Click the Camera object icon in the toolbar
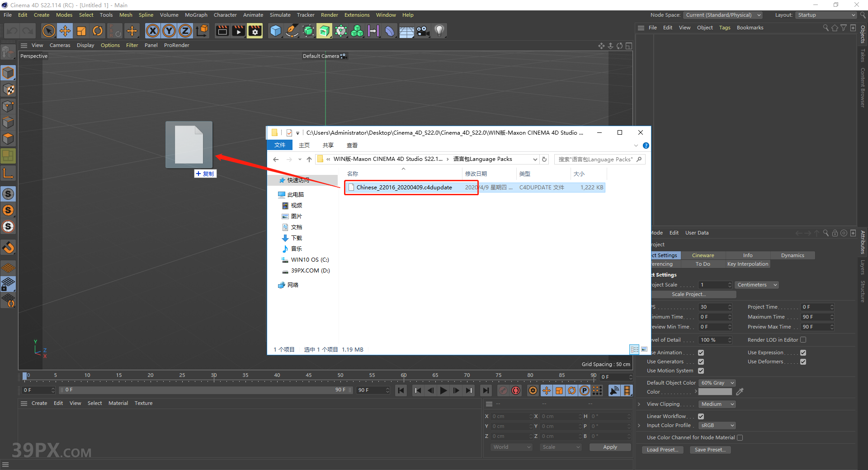Image resolution: width=868 pixels, height=470 pixels. [x=422, y=31]
